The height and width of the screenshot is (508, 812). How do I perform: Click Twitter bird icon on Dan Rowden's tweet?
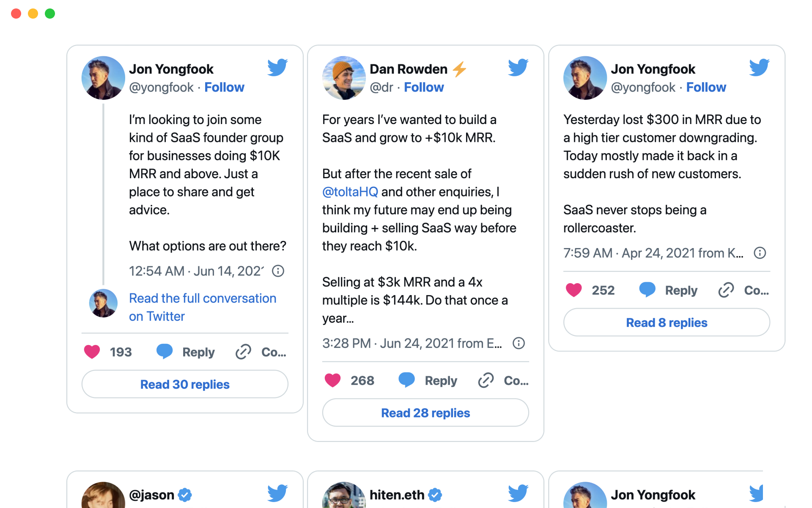(x=518, y=67)
